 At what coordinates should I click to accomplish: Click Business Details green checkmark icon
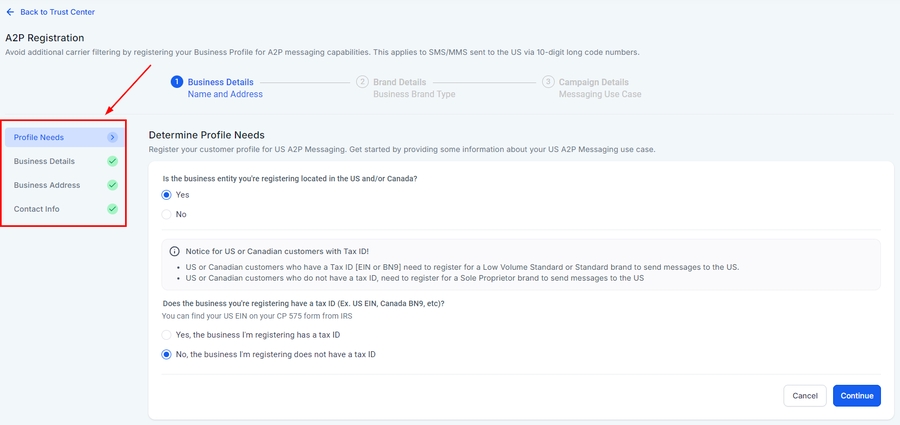[113, 161]
